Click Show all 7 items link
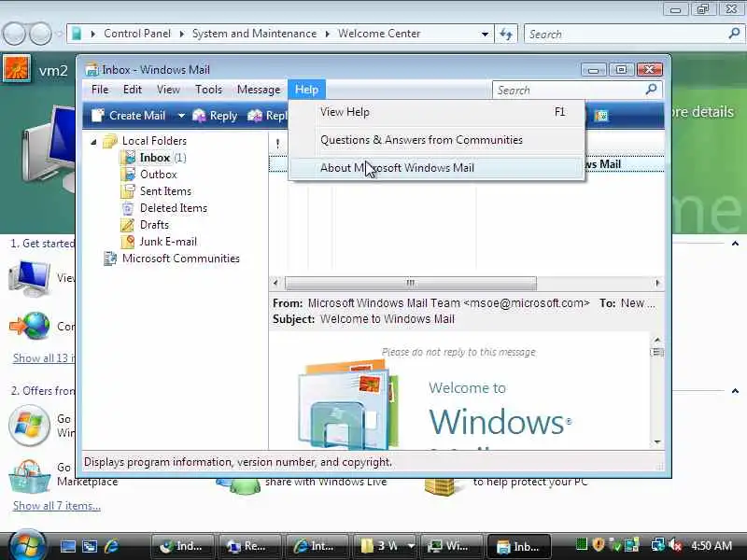Viewport: 747px width, 560px height. (x=57, y=506)
